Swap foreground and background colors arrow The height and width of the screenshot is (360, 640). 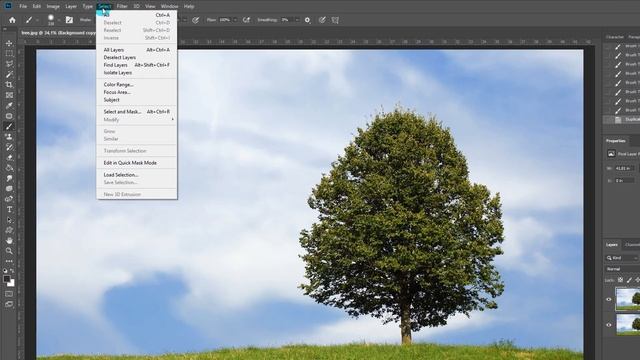12,271
